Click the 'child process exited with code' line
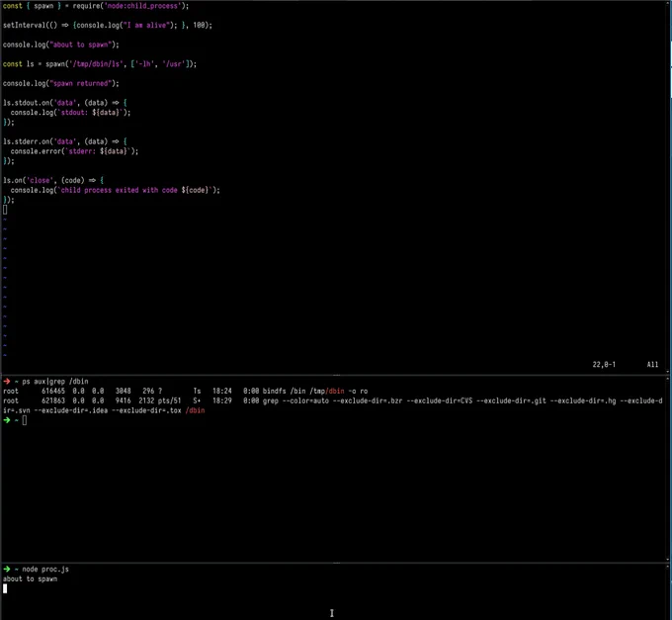The width and height of the screenshot is (672, 620). pyautogui.click(x=116, y=190)
